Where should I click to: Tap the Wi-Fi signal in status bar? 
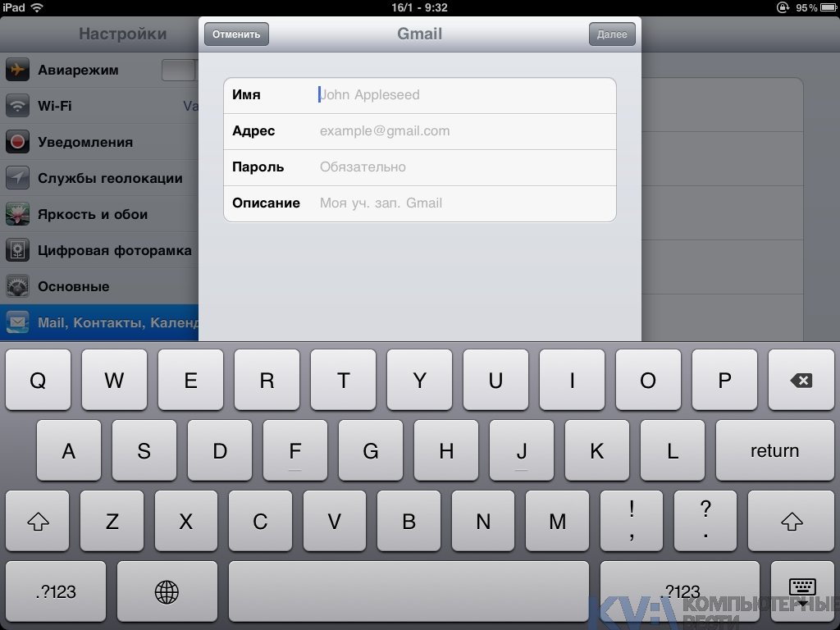click(x=36, y=7)
